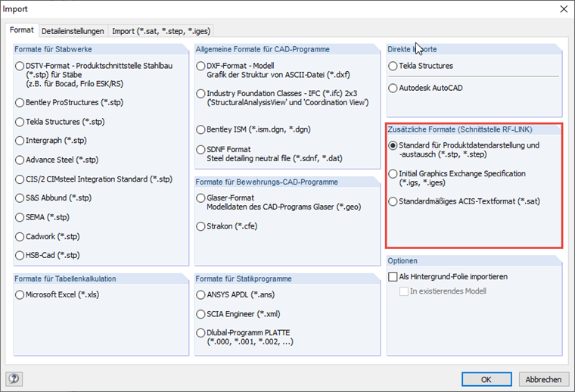Select Industry Foundation Classes IFC option
The height and width of the screenshot is (392, 575).
tap(201, 93)
